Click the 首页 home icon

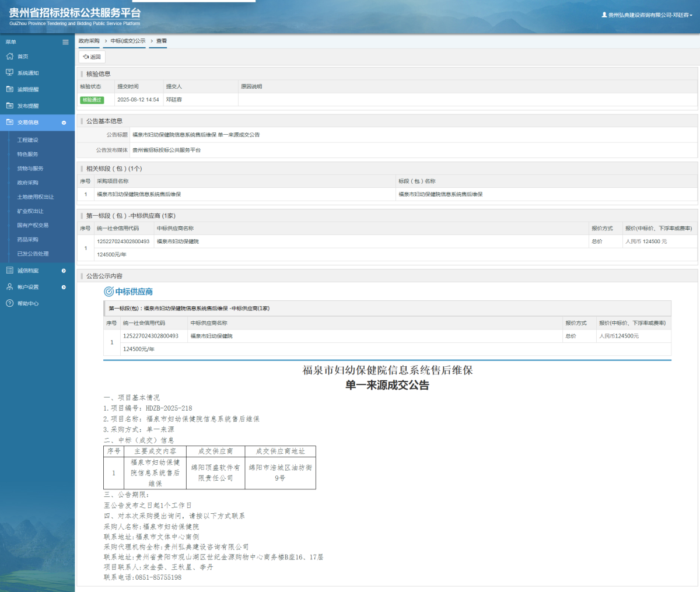pos(9,57)
